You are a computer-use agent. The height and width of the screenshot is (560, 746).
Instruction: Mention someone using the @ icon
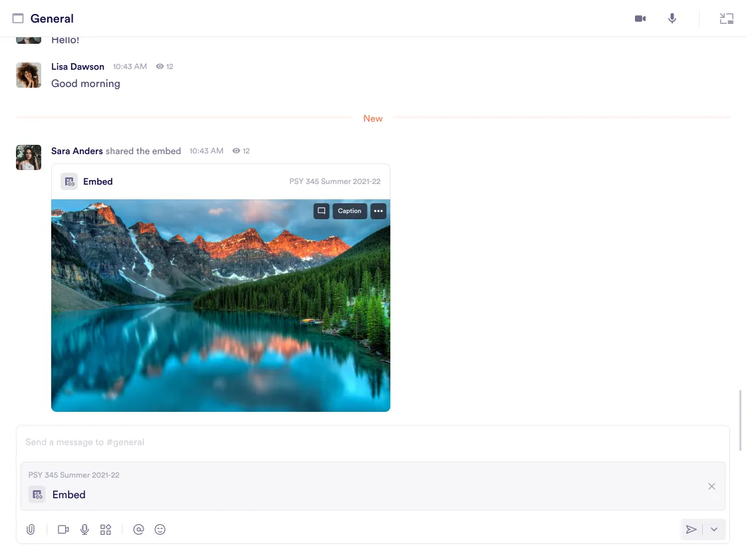[x=138, y=529]
